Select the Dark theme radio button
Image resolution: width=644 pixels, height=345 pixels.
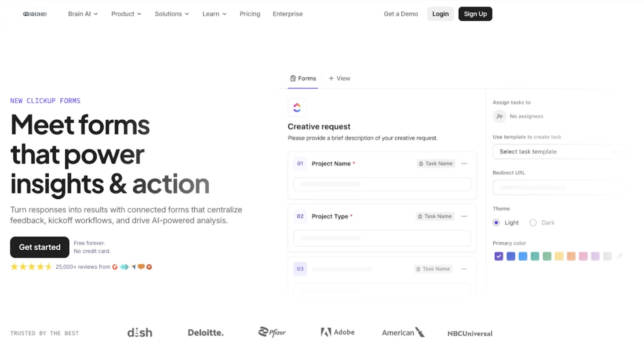(533, 223)
